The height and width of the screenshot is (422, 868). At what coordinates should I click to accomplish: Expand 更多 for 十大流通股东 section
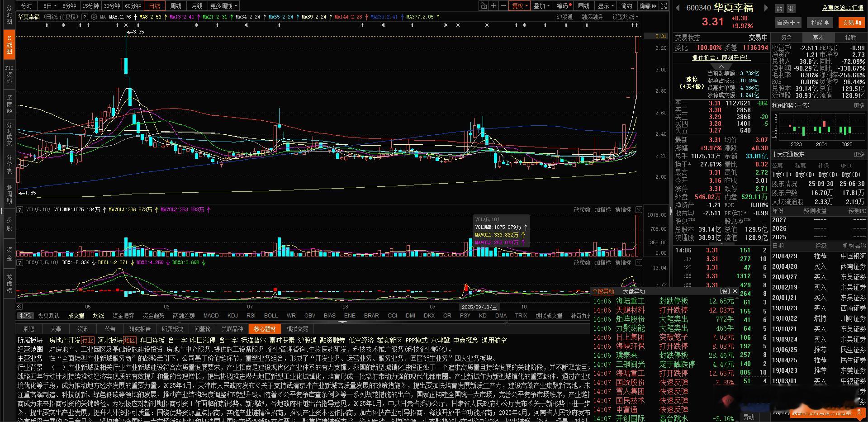pyautogui.click(x=859, y=154)
